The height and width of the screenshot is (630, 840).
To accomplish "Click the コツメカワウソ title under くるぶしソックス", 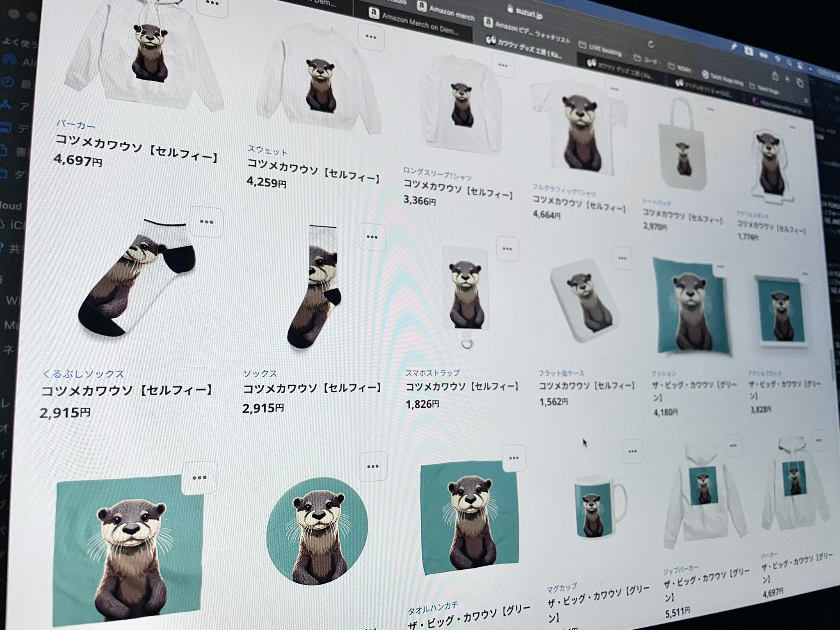I will [128, 391].
